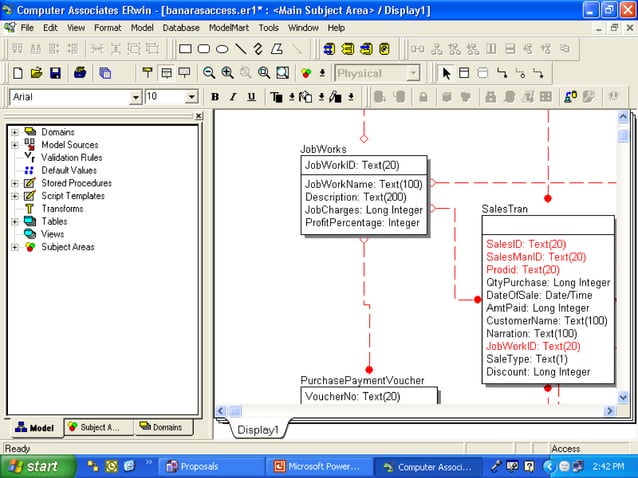The width and height of the screenshot is (638, 478).
Task: Fit the whole model in view
Action: coord(282,73)
